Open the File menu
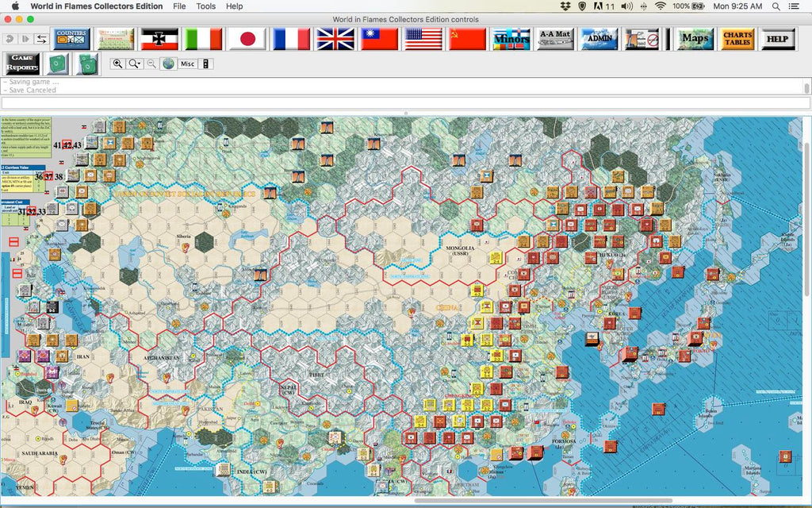This screenshot has height=508, width=812. [x=179, y=6]
